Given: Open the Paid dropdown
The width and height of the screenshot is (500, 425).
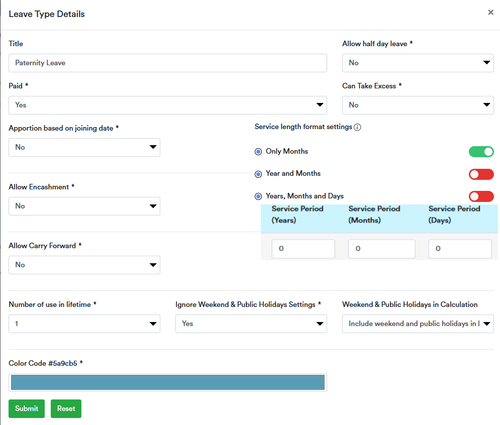Looking at the screenshot, I should coord(168,105).
